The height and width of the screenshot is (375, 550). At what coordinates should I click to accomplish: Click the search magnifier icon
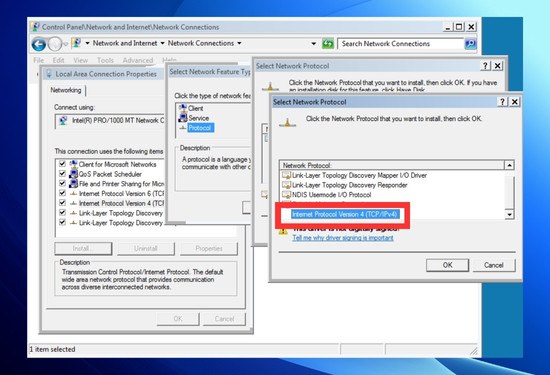(470, 44)
